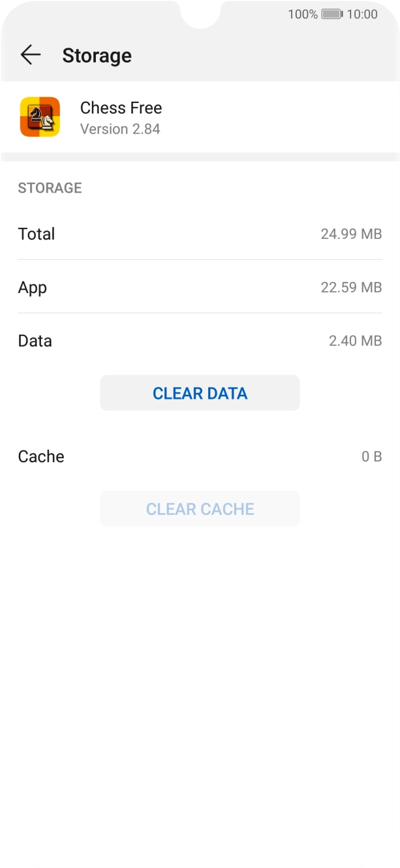Tap the Storage page title

pyautogui.click(x=97, y=56)
